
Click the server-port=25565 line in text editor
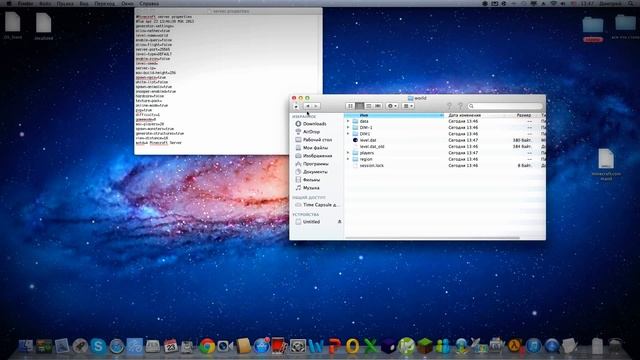[153, 49]
